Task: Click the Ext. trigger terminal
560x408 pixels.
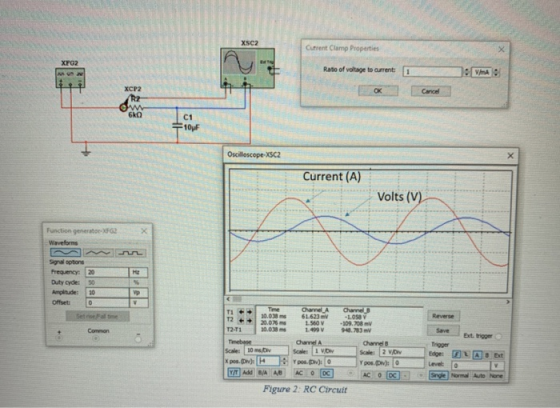Action: [498, 336]
